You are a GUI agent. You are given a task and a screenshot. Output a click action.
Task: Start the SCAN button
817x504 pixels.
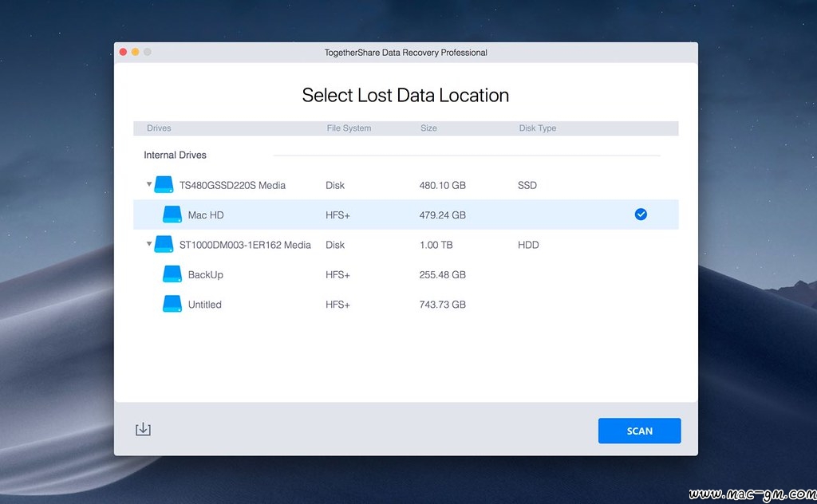click(x=639, y=431)
